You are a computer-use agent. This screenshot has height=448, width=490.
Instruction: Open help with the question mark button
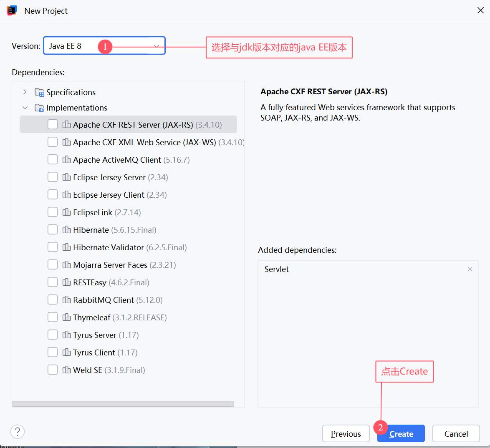18,431
